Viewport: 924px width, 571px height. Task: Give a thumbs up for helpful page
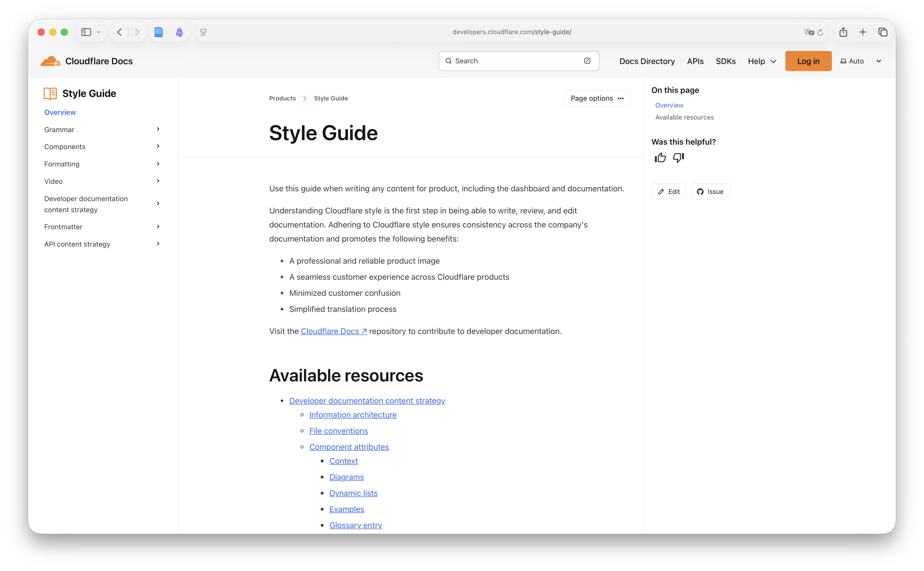(x=660, y=157)
